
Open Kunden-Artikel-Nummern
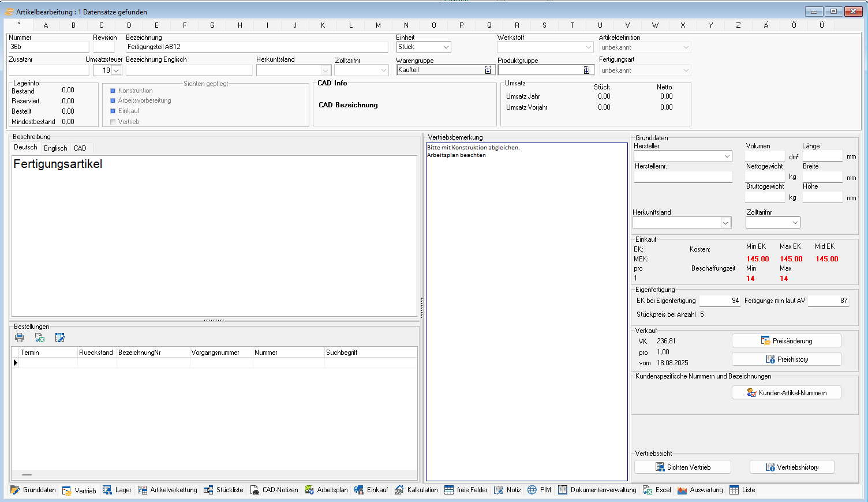786,393
